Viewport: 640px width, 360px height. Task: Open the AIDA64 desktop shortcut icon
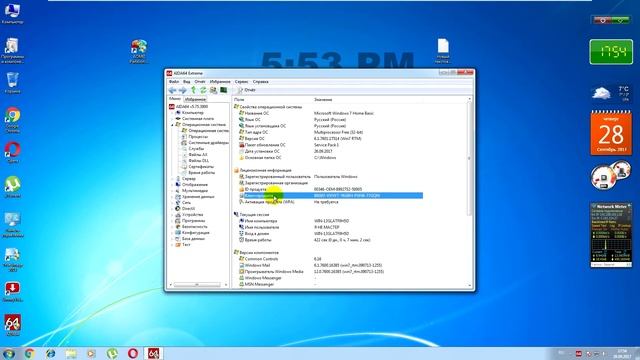13,324
